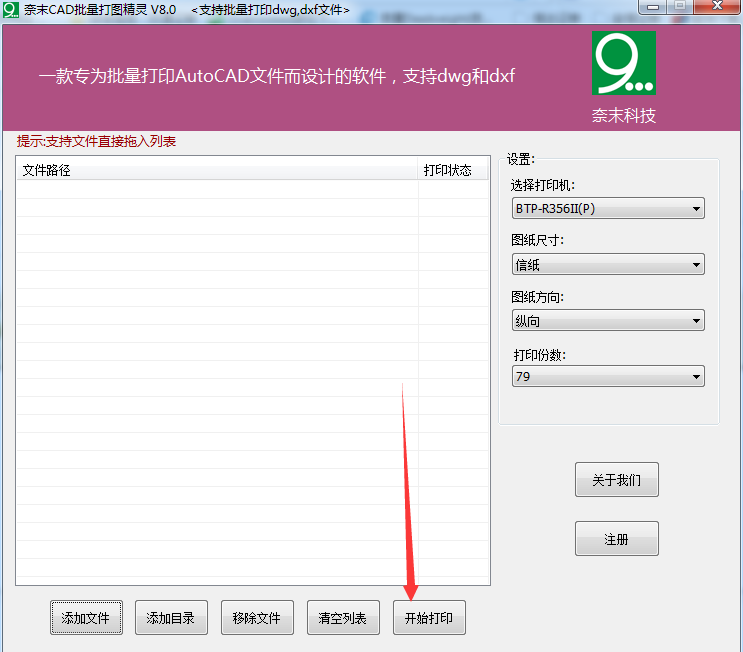The width and height of the screenshot is (743, 652).
Task: Expand the 图纸尺寸 paper size dropdown
Action: pyautogui.click(x=608, y=264)
